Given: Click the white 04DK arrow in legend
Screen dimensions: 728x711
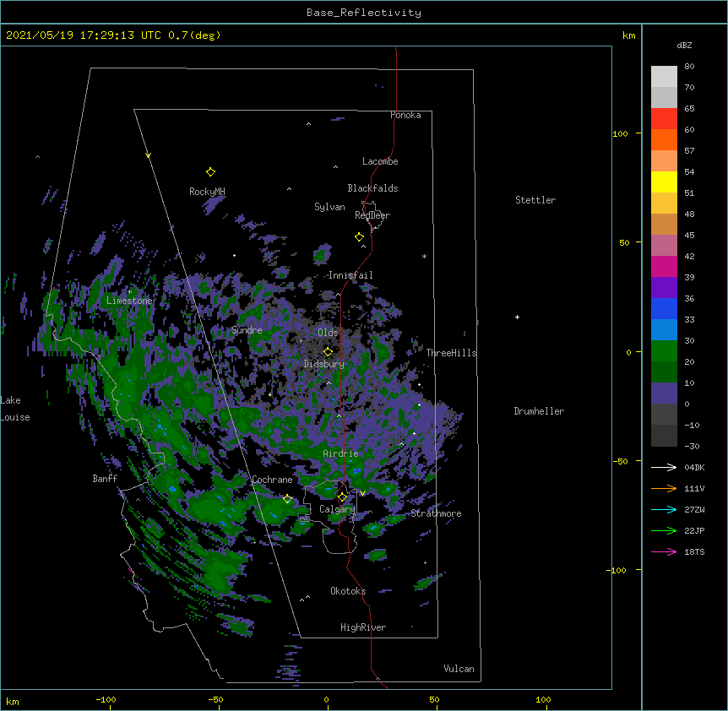Looking at the screenshot, I should (x=664, y=467).
